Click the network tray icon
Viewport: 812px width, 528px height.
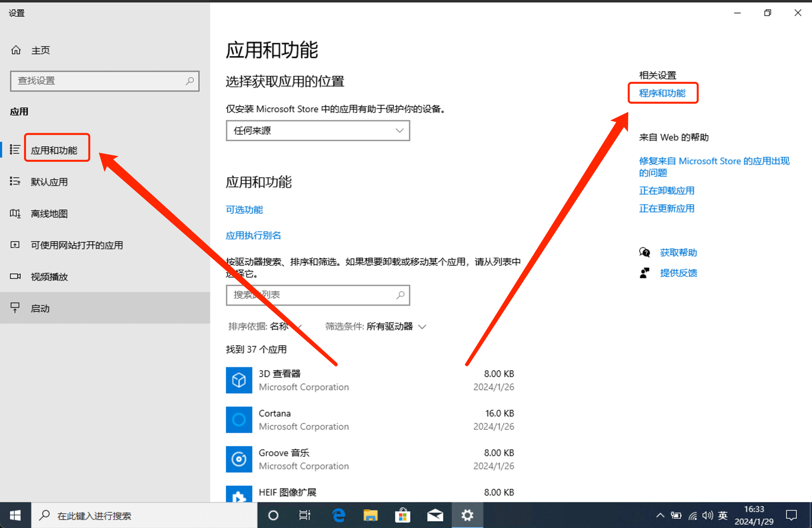click(x=693, y=516)
